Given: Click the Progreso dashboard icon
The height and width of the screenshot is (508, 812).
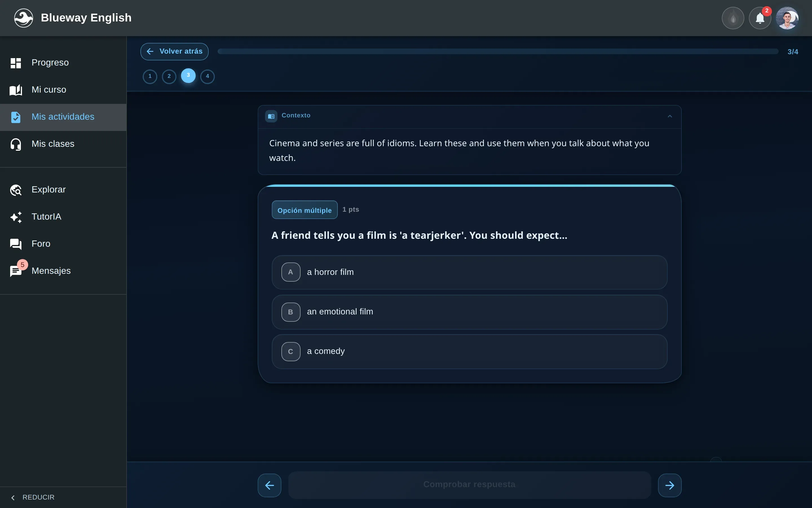Looking at the screenshot, I should click(16, 63).
